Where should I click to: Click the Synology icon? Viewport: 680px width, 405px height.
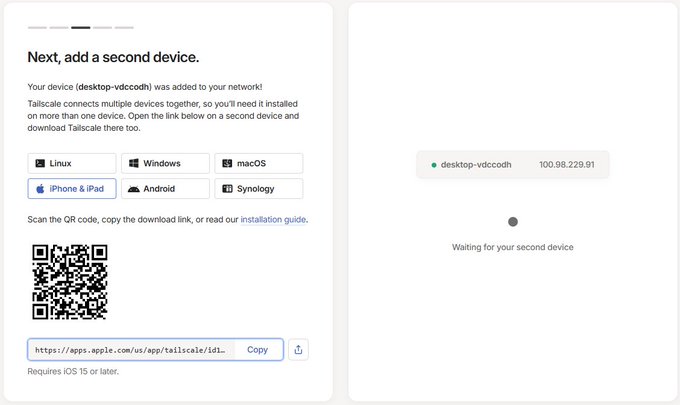(x=227, y=189)
